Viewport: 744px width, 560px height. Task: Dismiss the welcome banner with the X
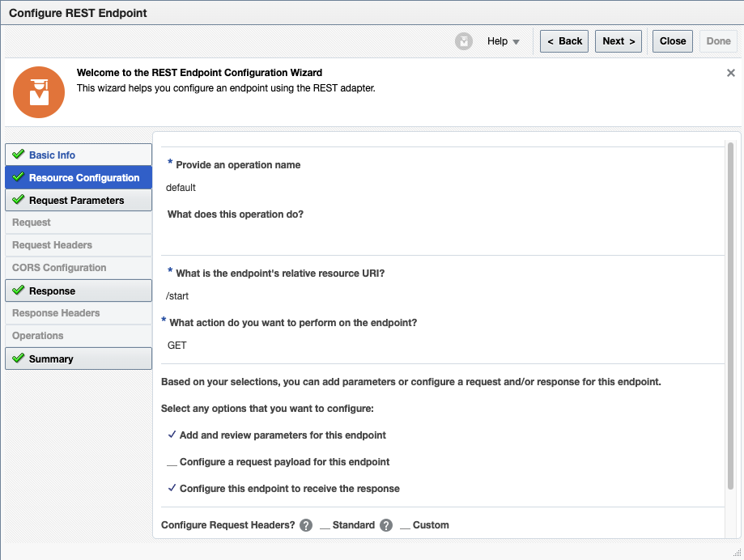tap(731, 73)
